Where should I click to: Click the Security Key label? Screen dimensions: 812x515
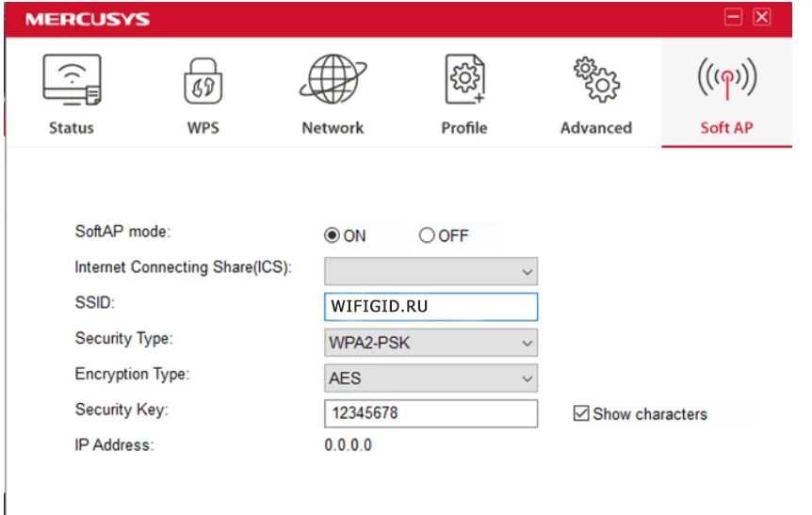pos(122,410)
